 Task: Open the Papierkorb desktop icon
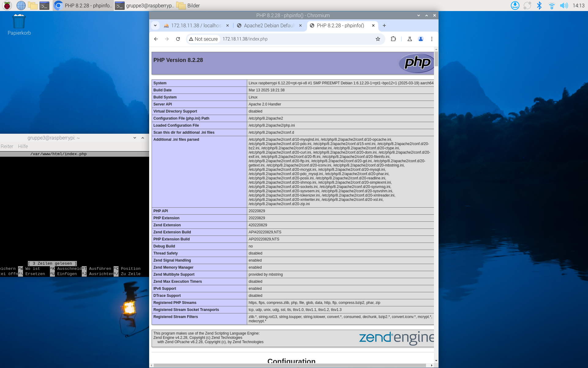point(19,25)
